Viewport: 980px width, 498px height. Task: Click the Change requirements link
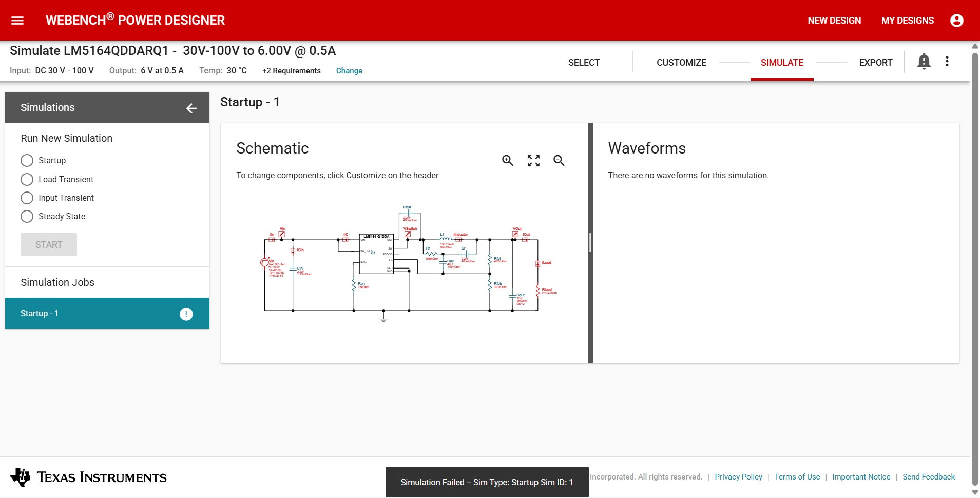[349, 71]
